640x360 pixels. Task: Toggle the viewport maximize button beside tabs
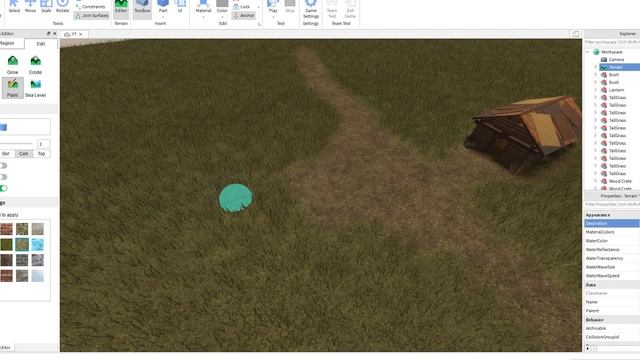(576, 34)
